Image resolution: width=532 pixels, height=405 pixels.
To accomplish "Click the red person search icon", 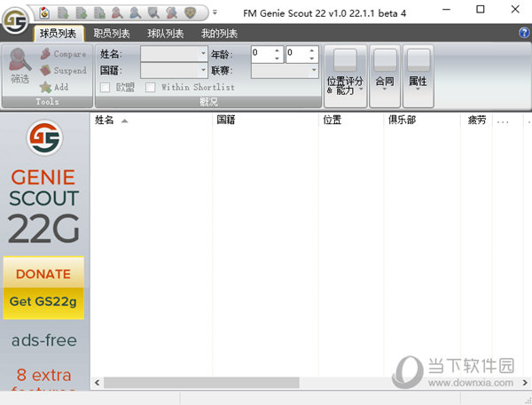I will pos(117,13).
